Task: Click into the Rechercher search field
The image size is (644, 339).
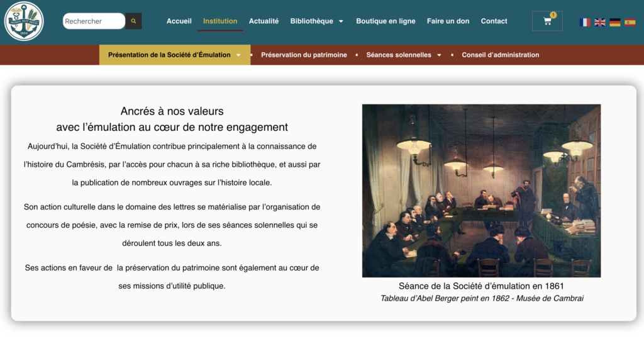Action: click(x=94, y=21)
